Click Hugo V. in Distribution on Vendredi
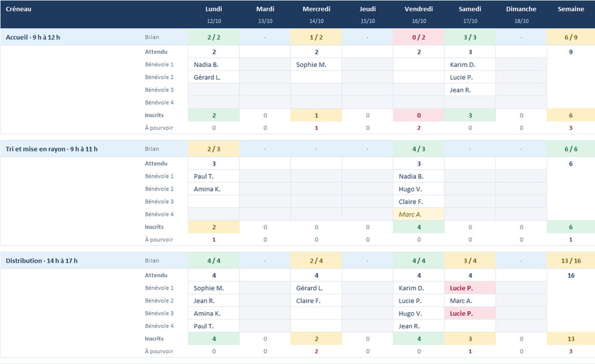595x364 pixels. [x=419, y=314]
